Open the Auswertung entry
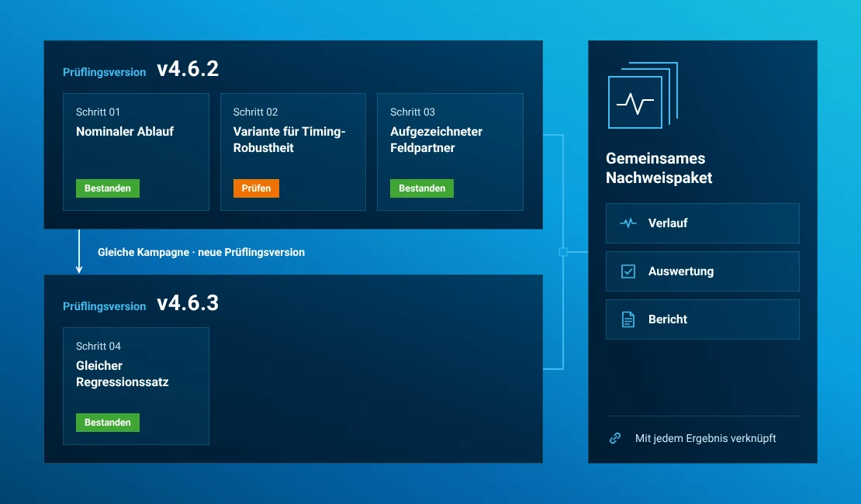 (x=702, y=271)
